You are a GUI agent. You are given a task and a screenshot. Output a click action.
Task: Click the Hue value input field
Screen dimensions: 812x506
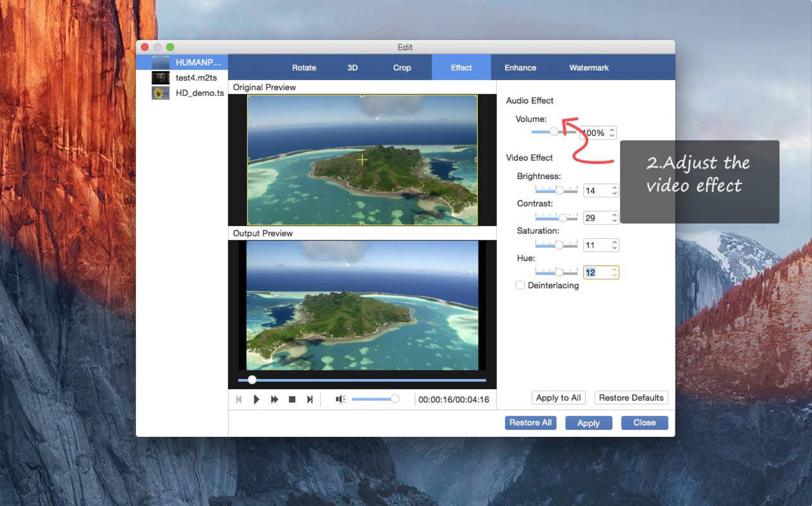597,273
